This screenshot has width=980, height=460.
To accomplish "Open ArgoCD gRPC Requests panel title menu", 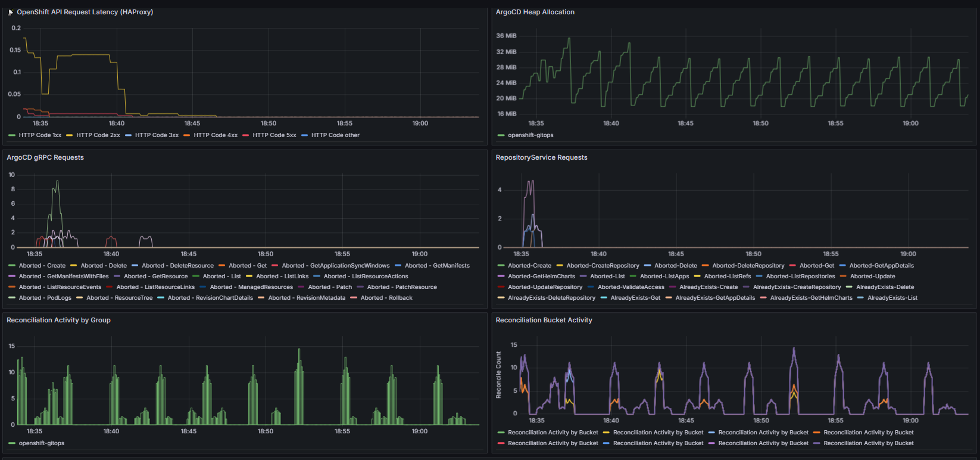I will 45,157.
